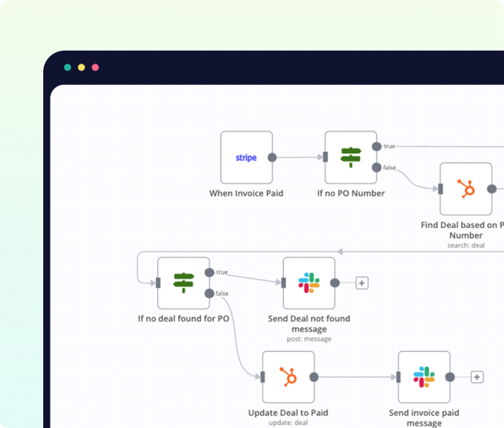The width and height of the screenshot is (504, 428).
Task: Click the 'search: deal' subtitle text
Action: 466,245
